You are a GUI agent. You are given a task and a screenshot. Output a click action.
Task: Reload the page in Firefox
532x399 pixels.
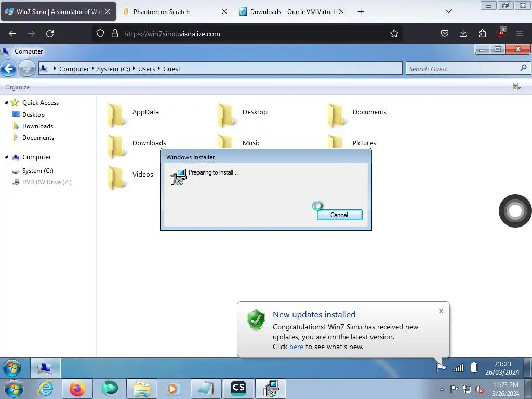click(50, 34)
